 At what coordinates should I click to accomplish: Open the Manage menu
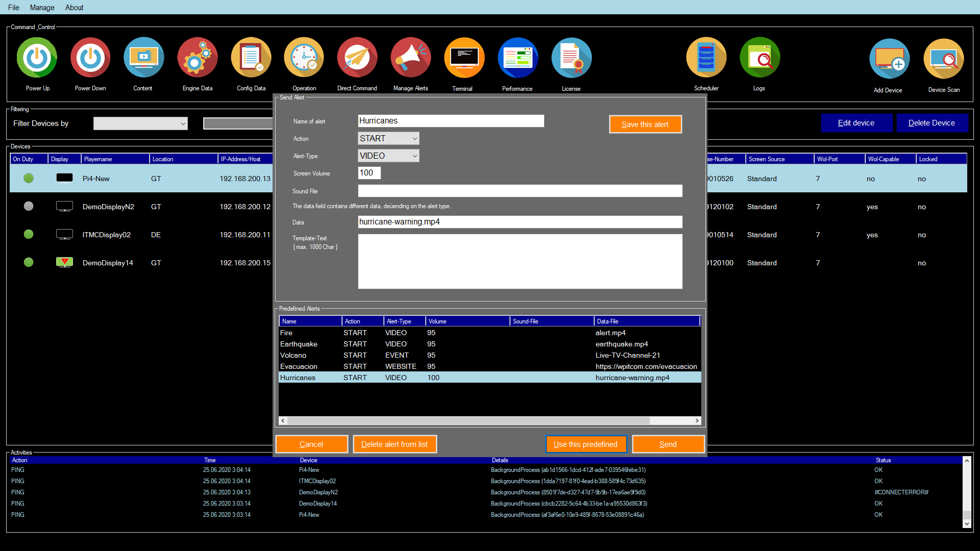tap(42, 8)
